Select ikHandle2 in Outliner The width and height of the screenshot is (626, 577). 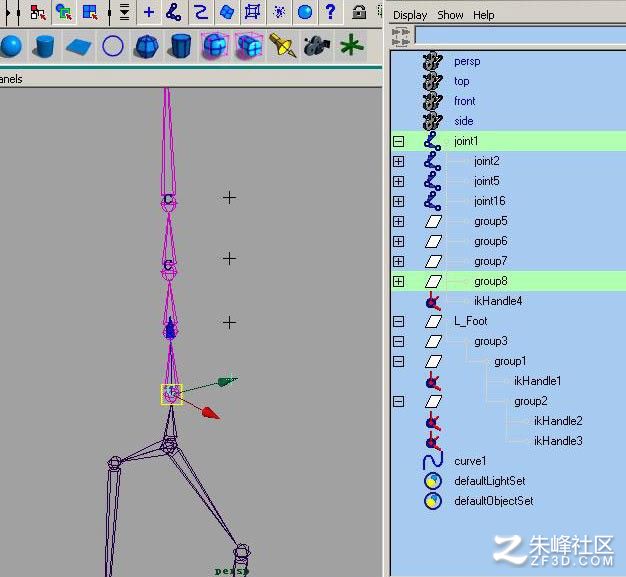point(558,421)
